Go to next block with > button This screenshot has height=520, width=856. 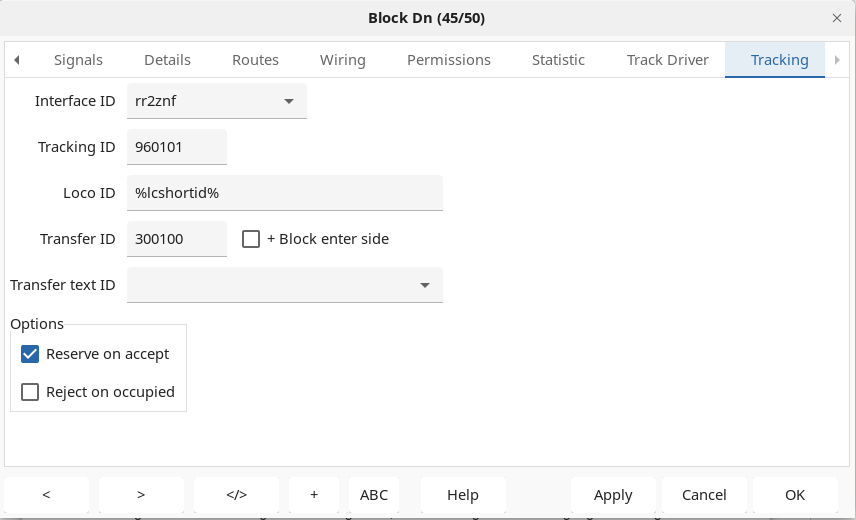click(x=141, y=495)
